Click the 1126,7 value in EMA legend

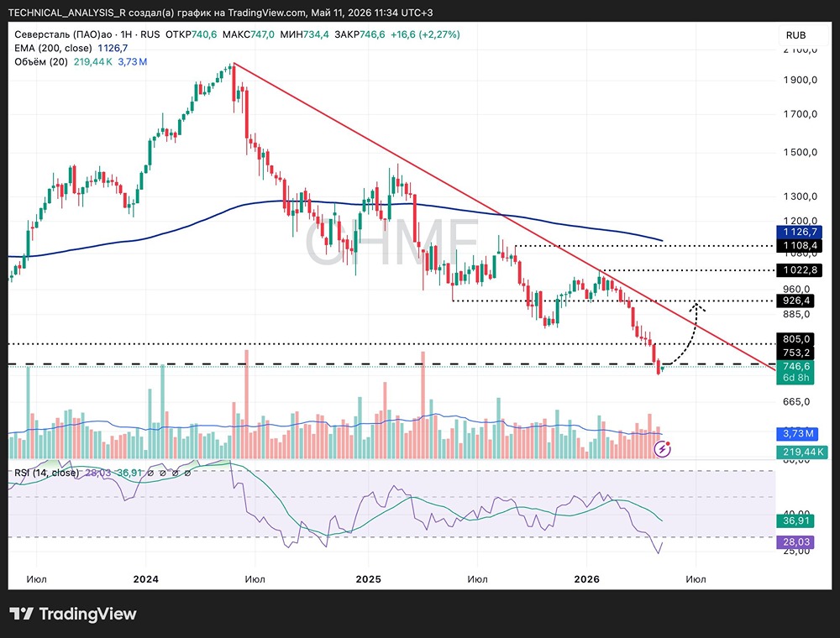coord(113,48)
